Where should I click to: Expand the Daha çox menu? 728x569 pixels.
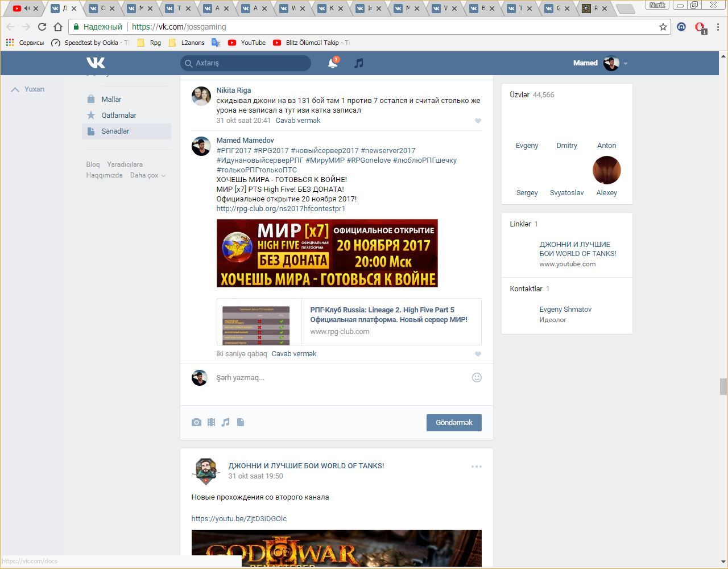[x=148, y=175]
